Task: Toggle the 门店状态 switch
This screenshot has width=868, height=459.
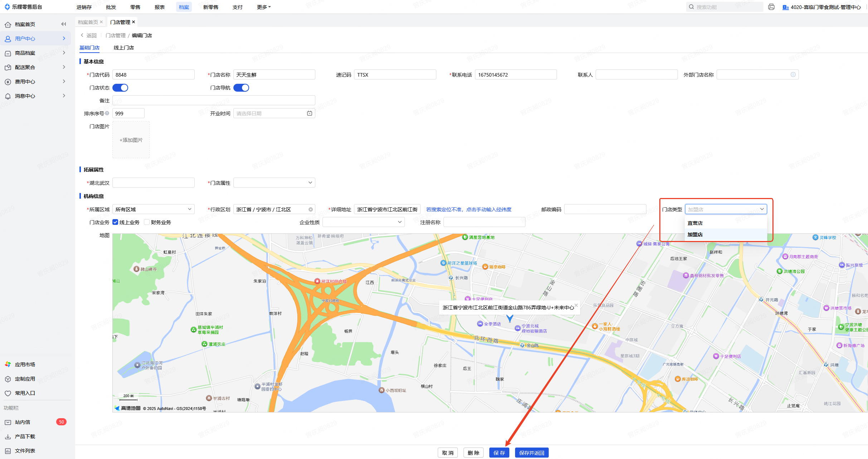Action: point(120,88)
